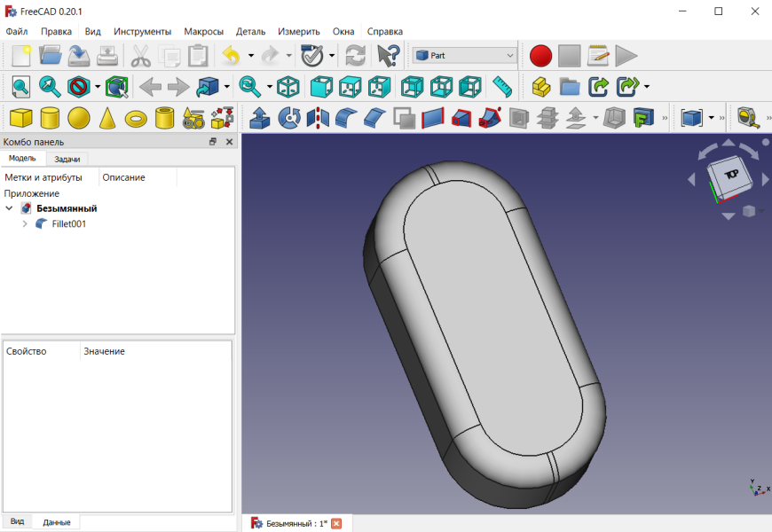Undo the last action
This screenshot has height=532, width=772.
pos(231,56)
